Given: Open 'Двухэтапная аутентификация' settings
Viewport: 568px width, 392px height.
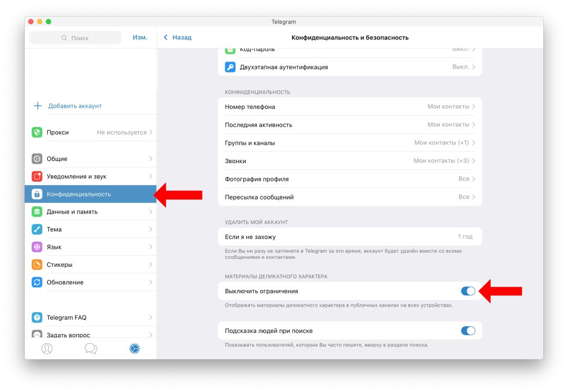Looking at the screenshot, I should click(x=350, y=67).
